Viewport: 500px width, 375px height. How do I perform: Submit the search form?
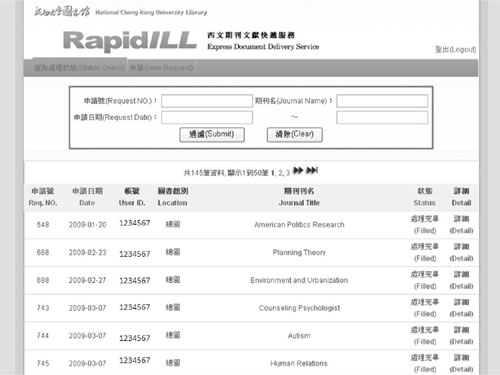pyautogui.click(x=212, y=135)
